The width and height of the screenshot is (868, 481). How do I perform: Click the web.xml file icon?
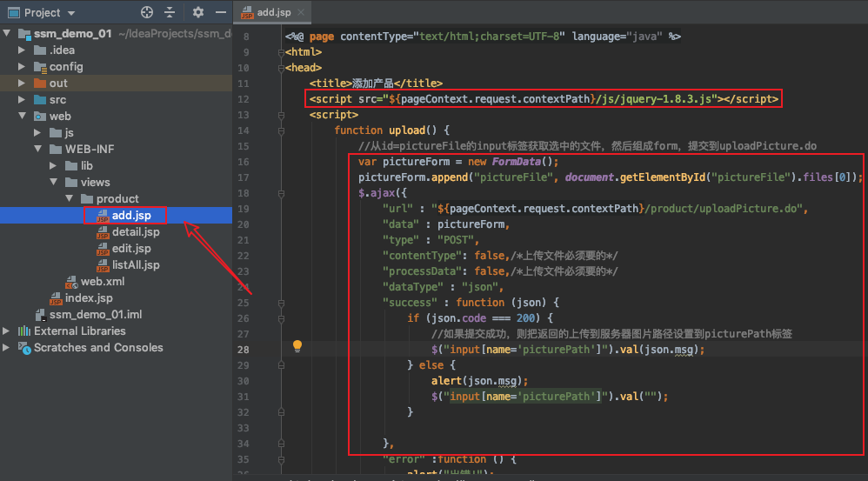[x=71, y=283]
